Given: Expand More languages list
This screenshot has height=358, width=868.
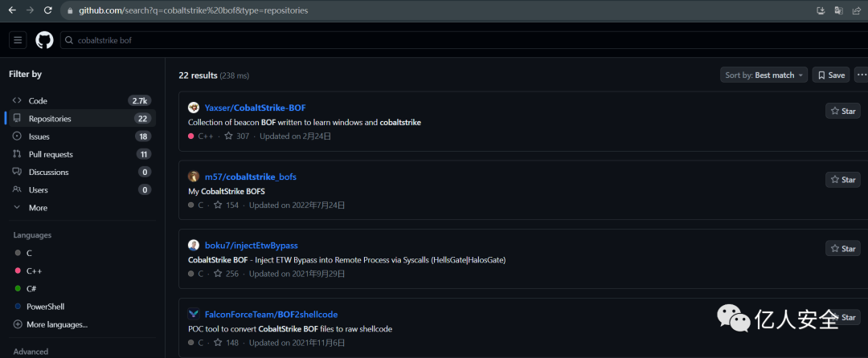Looking at the screenshot, I should tap(51, 324).
